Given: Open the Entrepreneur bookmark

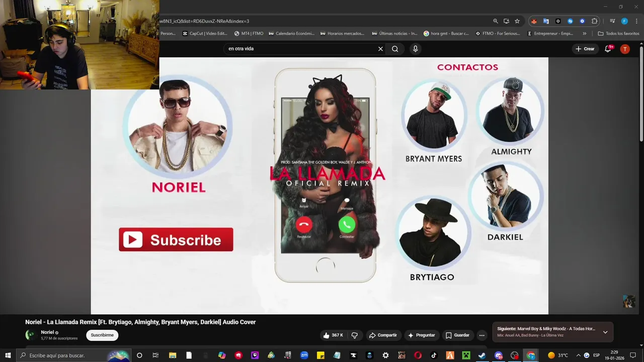Looking at the screenshot, I should pyautogui.click(x=550, y=34).
